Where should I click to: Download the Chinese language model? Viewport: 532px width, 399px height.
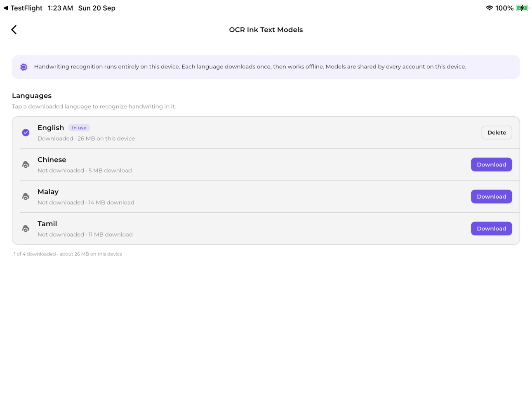tap(491, 164)
